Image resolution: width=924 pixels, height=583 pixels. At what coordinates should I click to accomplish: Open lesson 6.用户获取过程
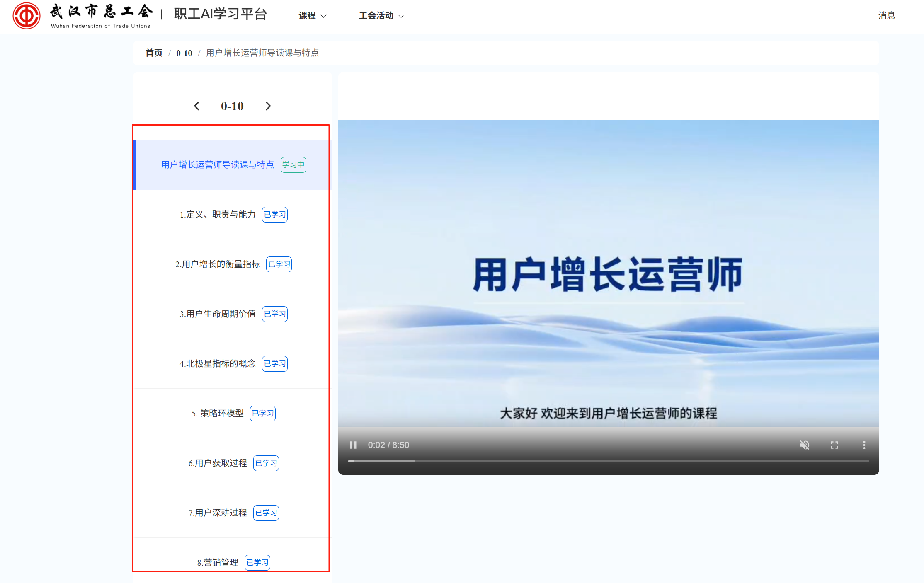(x=218, y=463)
